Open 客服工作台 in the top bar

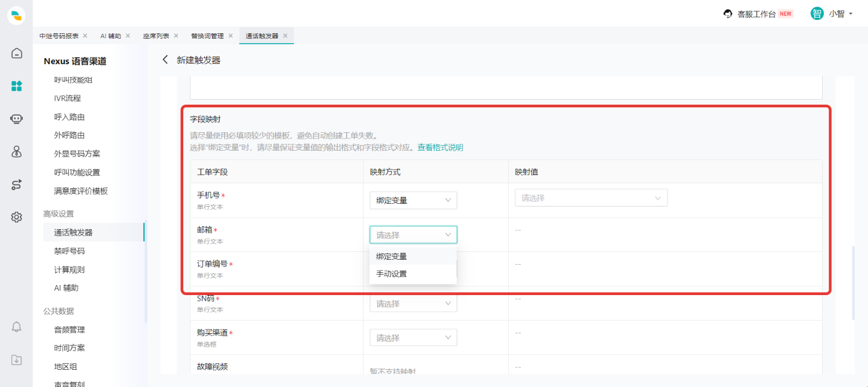pyautogui.click(x=756, y=14)
